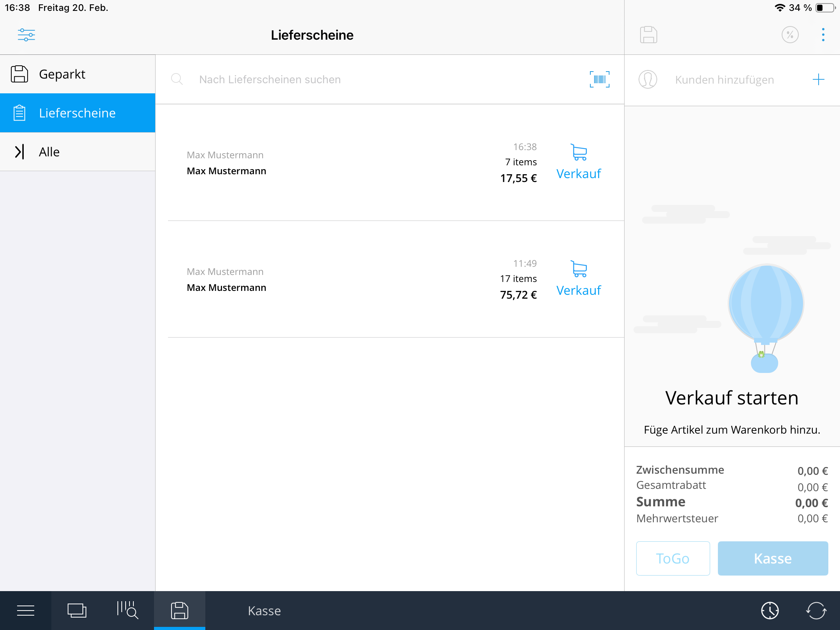Click the save cart disk icon
The image size is (840, 630).
(648, 35)
